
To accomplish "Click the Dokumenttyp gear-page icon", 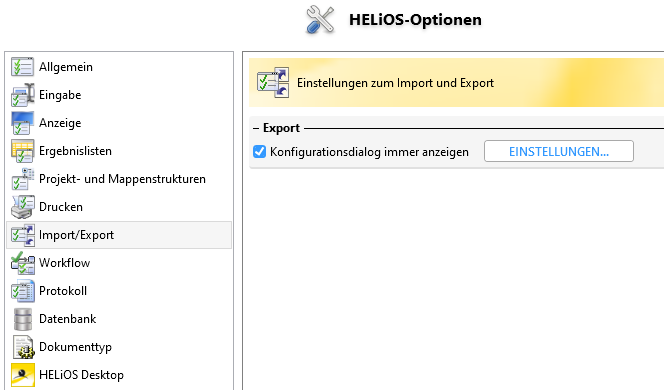I will (x=23, y=347).
